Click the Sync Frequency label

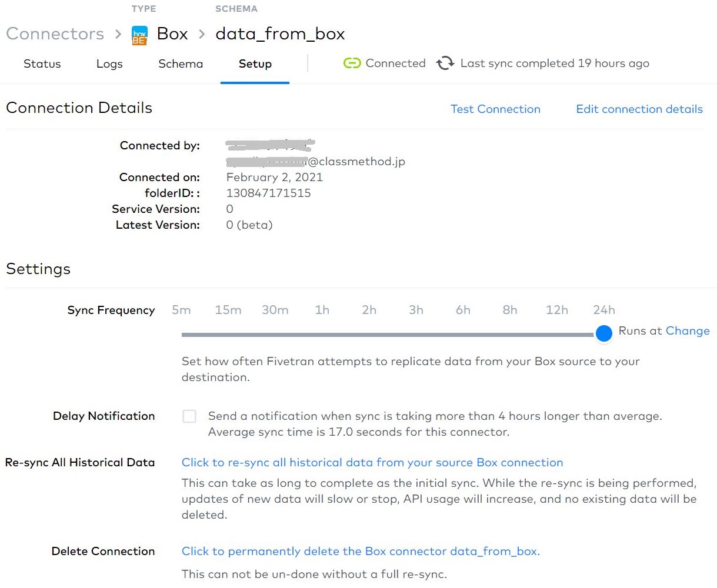(111, 310)
